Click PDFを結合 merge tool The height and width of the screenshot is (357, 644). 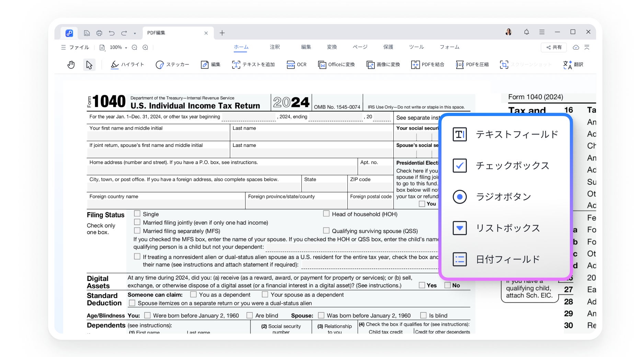428,65
